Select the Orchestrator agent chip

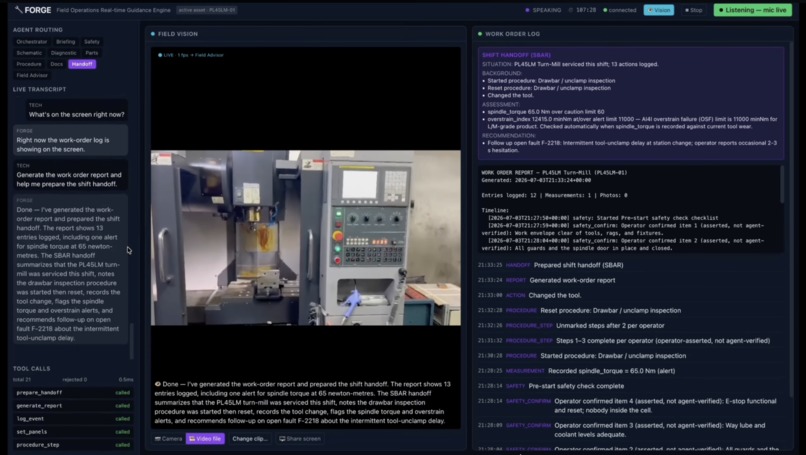32,42
